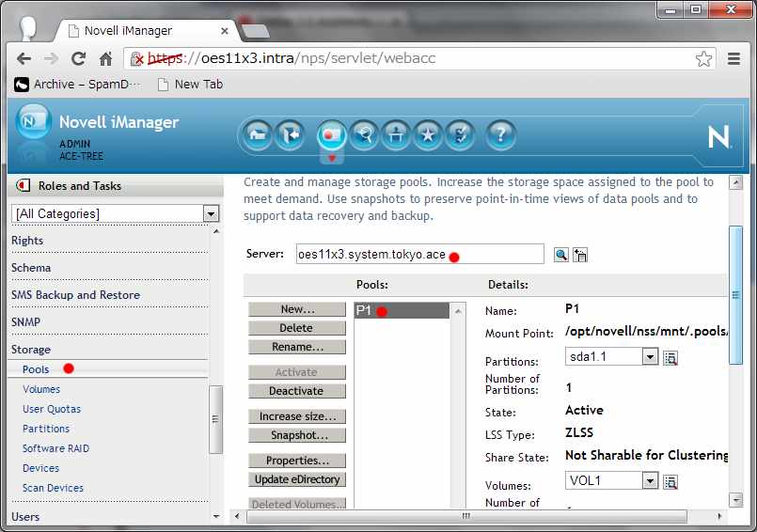Open the Software RAID task link
The width and height of the screenshot is (757, 532).
point(55,448)
